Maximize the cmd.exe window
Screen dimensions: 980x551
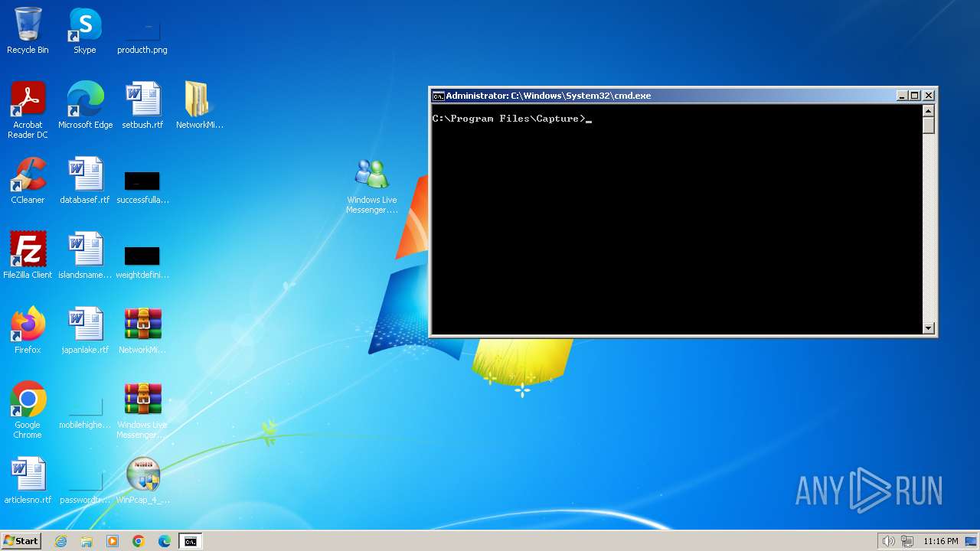tap(914, 96)
